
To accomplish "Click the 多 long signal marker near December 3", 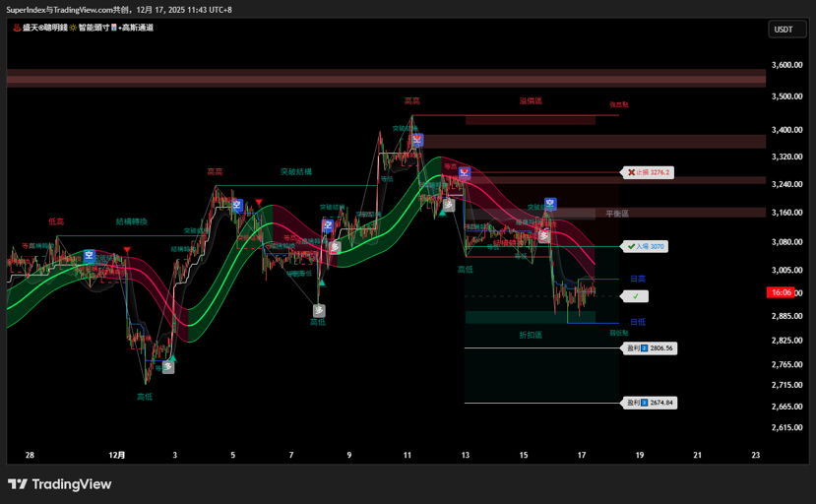I will coord(168,367).
